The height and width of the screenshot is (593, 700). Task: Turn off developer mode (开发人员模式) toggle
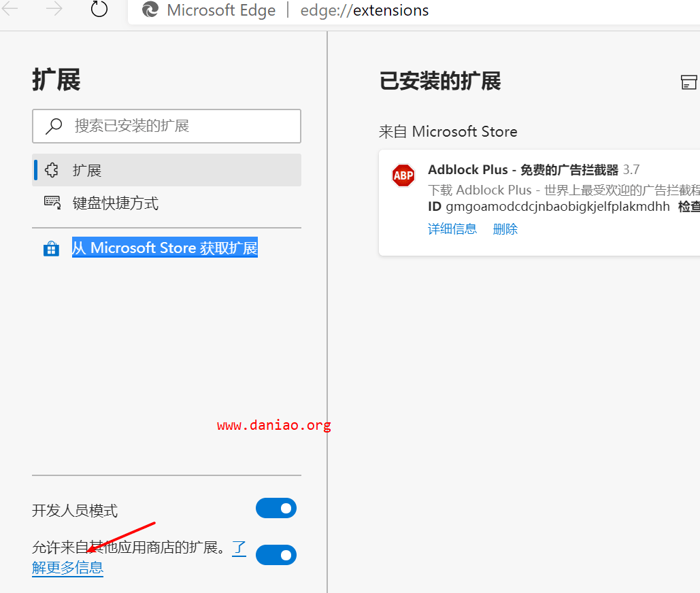tap(276, 508)
